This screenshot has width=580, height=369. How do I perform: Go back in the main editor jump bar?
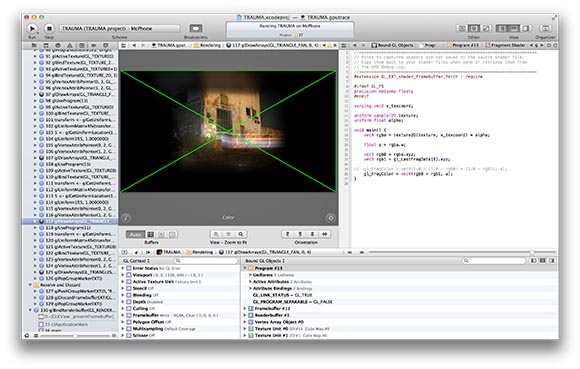pos(134,45)
